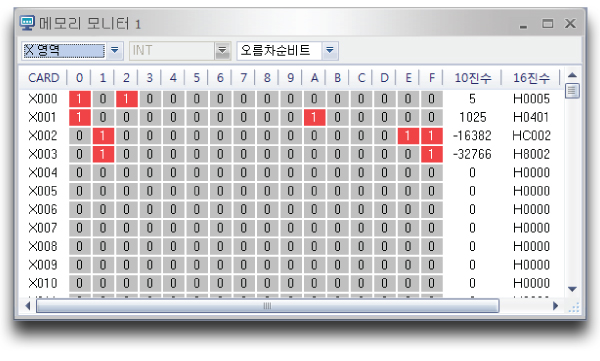Open the disabled INT type dropdown

(x=222, y=51)
